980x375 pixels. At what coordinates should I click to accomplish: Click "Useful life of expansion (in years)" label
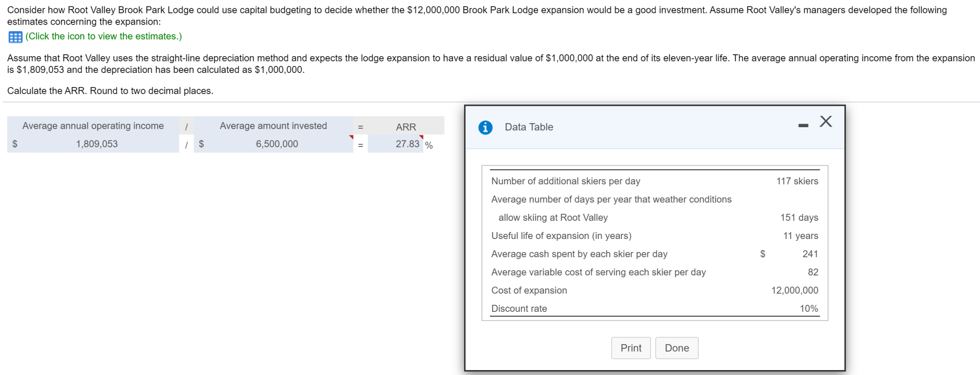pyautogui.click(x=561, y=236)
